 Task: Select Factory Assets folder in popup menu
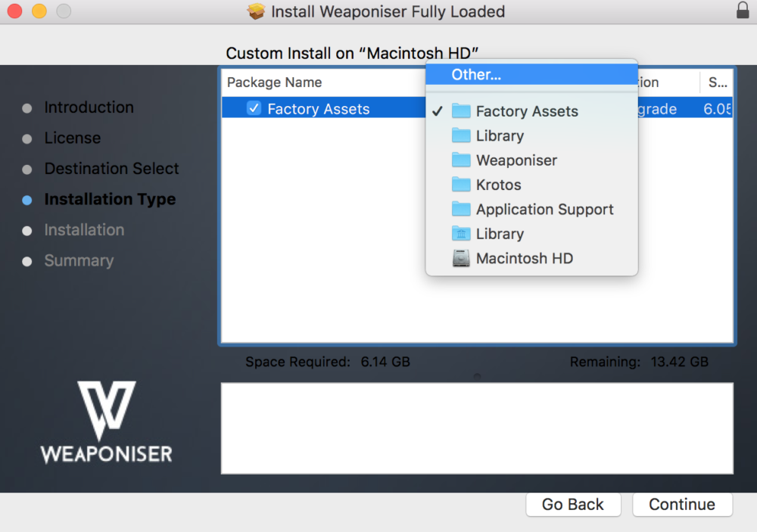[531, 111]
